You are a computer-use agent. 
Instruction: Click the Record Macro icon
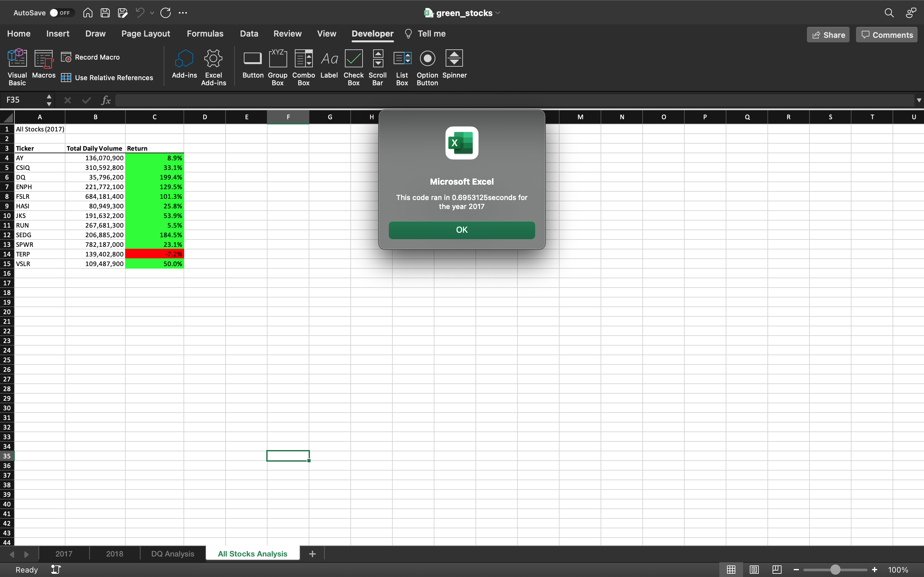[66, 57]
